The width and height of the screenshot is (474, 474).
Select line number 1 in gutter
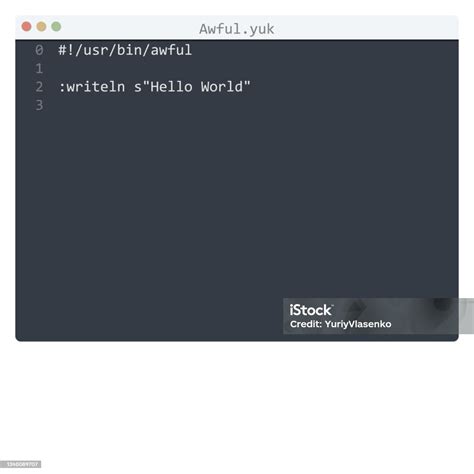coord(39,69)
